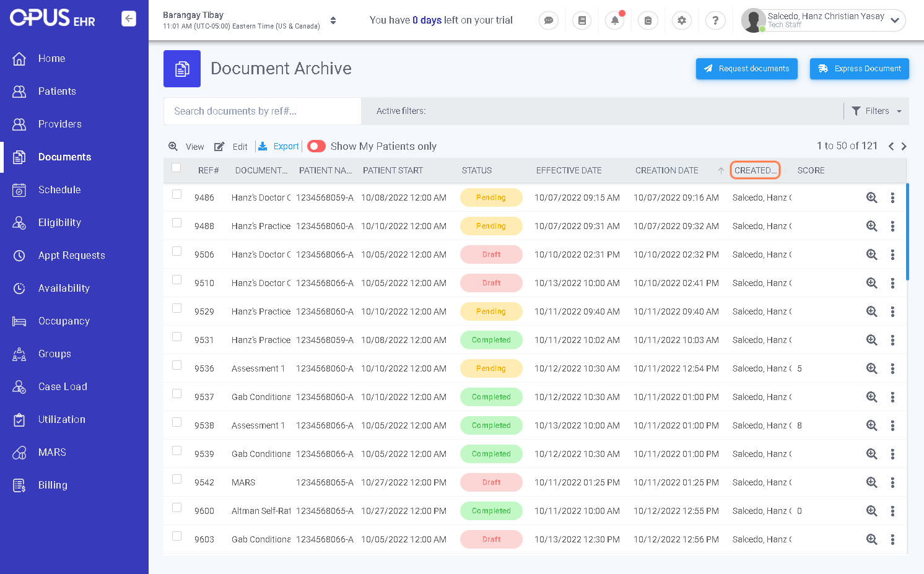
Task: Check the box for document 9600
Action: tap(177, 508)
